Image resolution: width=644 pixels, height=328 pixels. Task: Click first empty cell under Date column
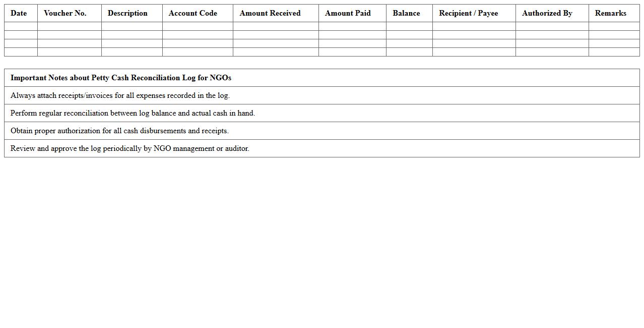point(21,26)
